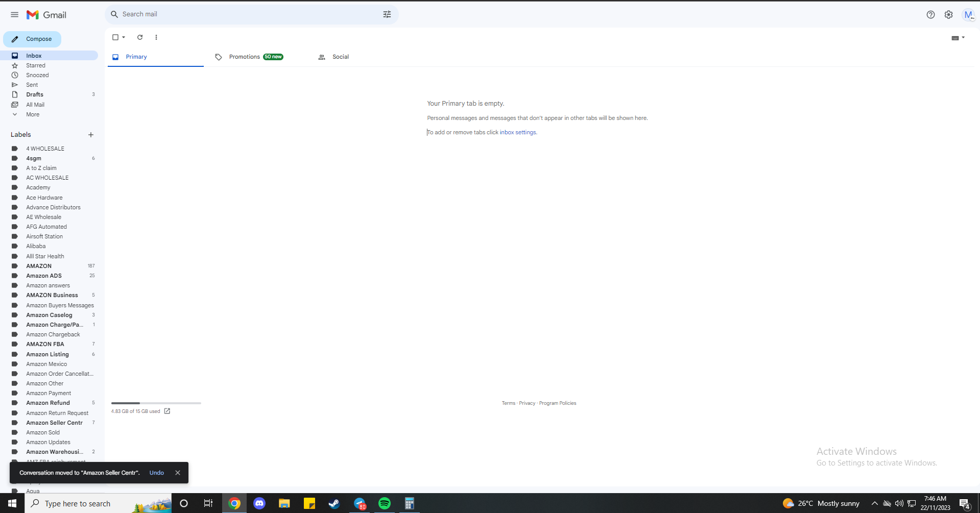Open Steam from the taskbar
980x513 pixels.
[334, 503]
